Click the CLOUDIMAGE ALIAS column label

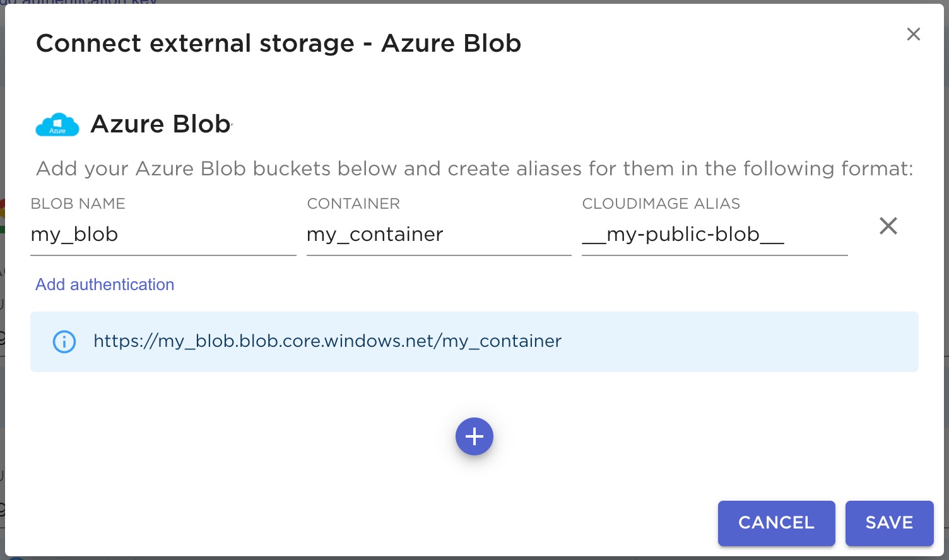tap(661, 203)
